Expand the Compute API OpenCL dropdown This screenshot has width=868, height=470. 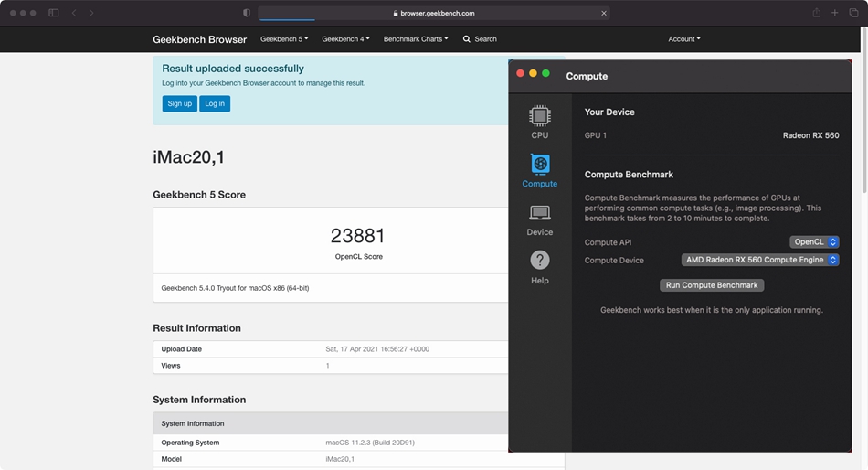[x=814, y=242]
